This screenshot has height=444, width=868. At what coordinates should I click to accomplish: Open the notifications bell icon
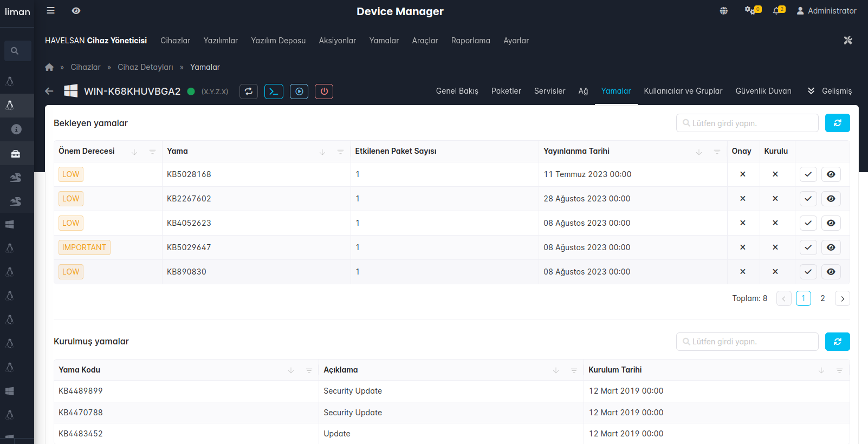click(x=777, y=11)
